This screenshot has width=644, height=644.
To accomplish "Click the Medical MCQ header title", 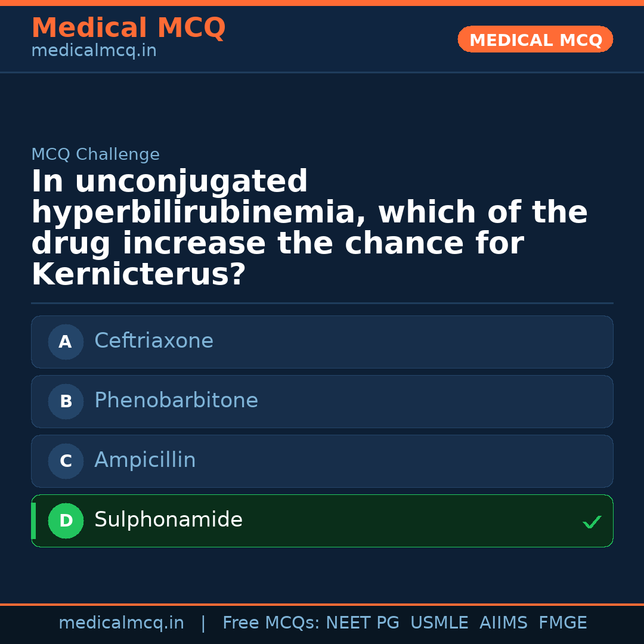I will [x=128, y=28].
